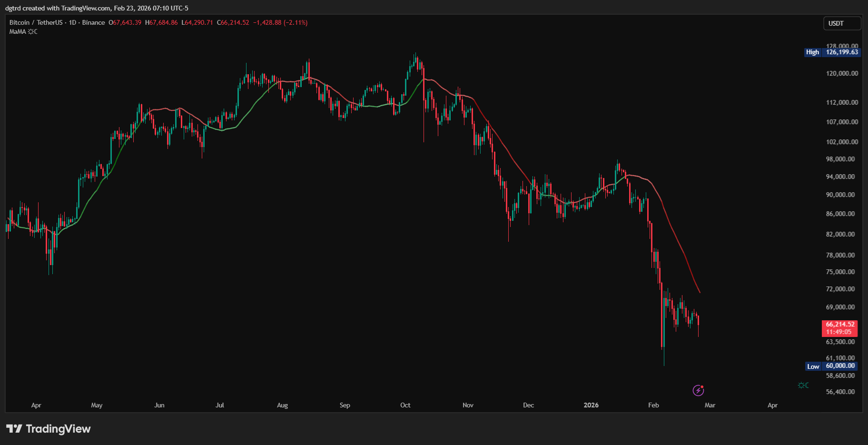Image resolution: width=868 pixels, height=445 pixels.
Task: Click the 56,400.00 price axis label
Action: click(x=840, y=392)
